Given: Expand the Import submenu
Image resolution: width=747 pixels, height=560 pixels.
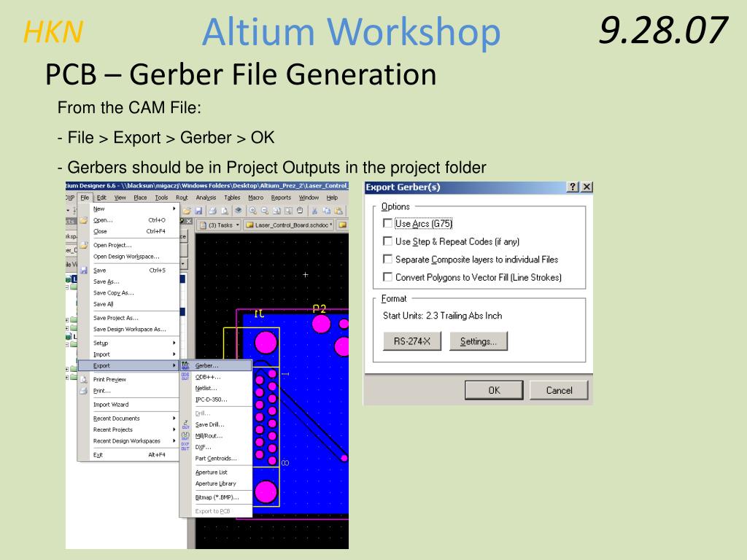Looking at the screenshot, I should (x=174, y=354).
